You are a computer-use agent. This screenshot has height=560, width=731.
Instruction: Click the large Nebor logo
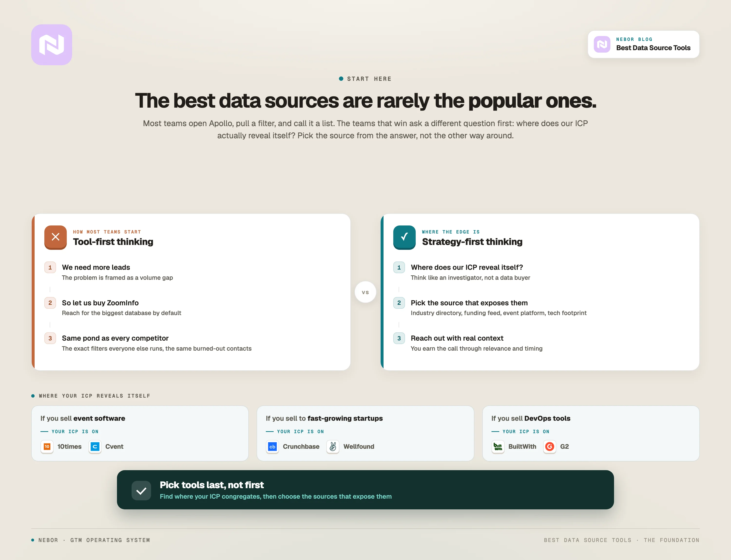pyautogui.click(x=52, y=45)
